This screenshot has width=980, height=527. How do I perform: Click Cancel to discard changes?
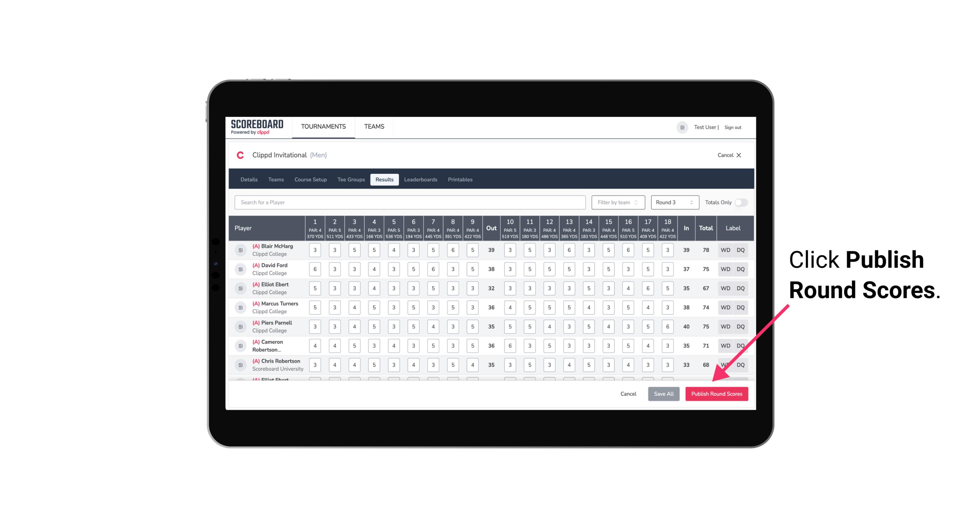627,394
